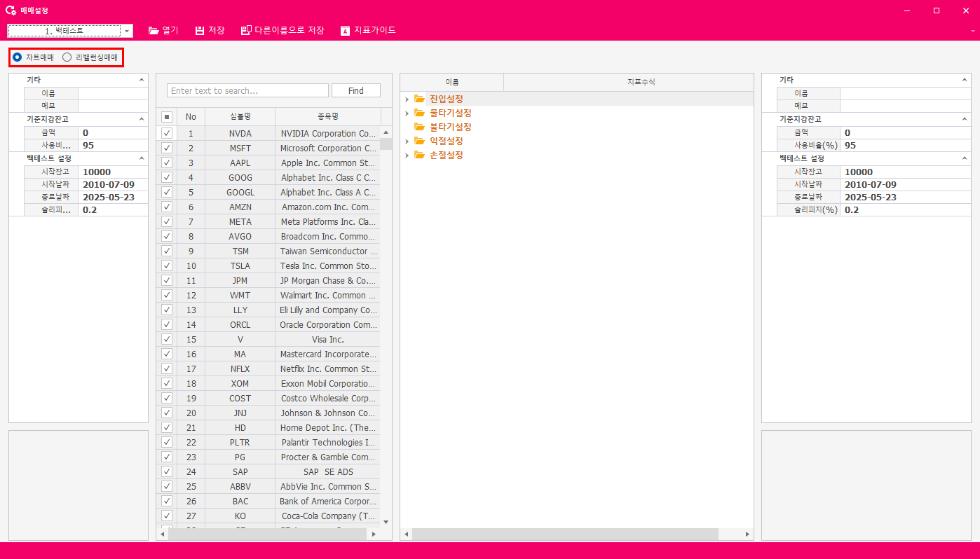The height and width of the screenshot is (559, 980).
Task: Collapse the left panel 백테스트 설정 section
Action: 142,158
